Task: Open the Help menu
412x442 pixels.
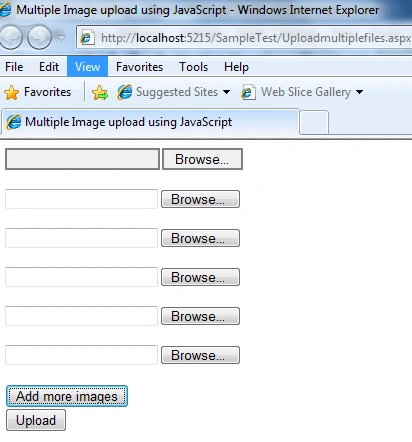Action: (236, 67)
